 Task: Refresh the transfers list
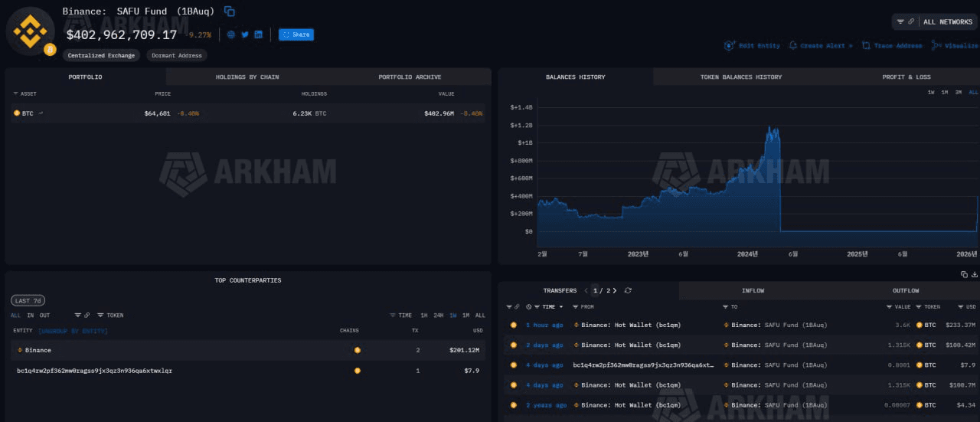click(629, 291)
